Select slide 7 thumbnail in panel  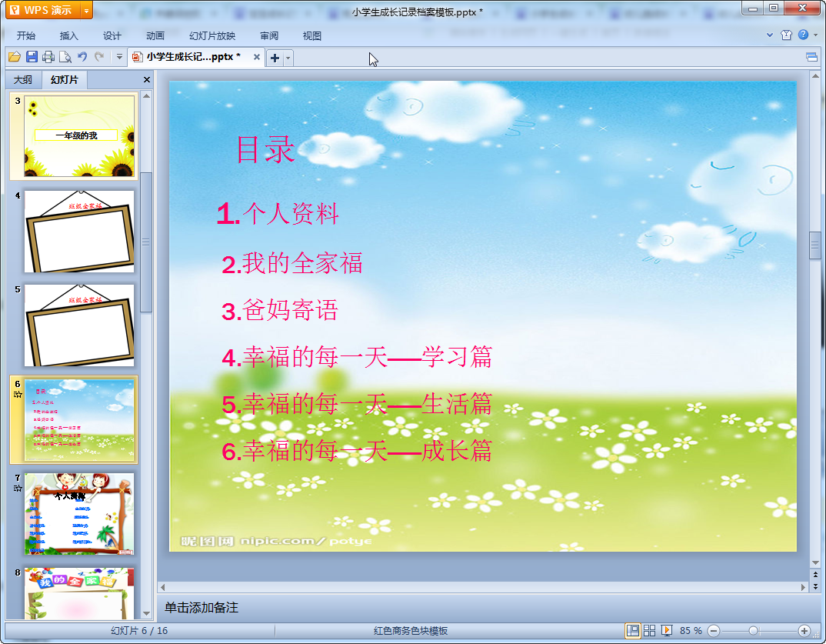pyautogui.click(x=79, y=514)
